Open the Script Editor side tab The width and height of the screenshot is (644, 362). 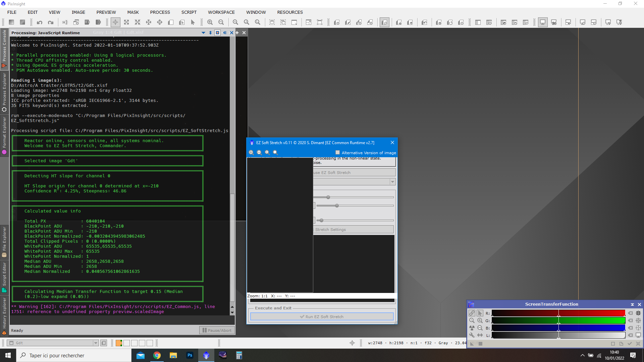click(x=4, y=278)
